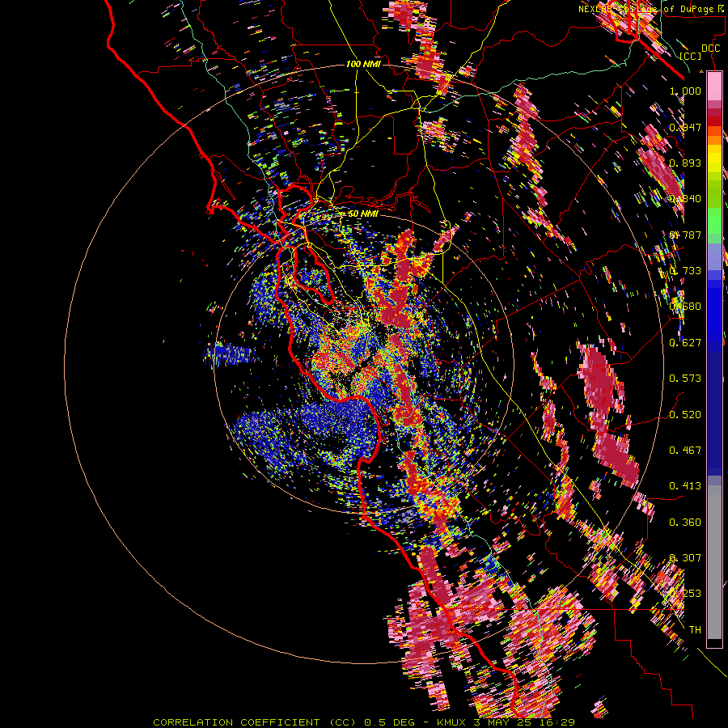
Task: Click the 0.573 legend value
Action: (x=685, y=379)
